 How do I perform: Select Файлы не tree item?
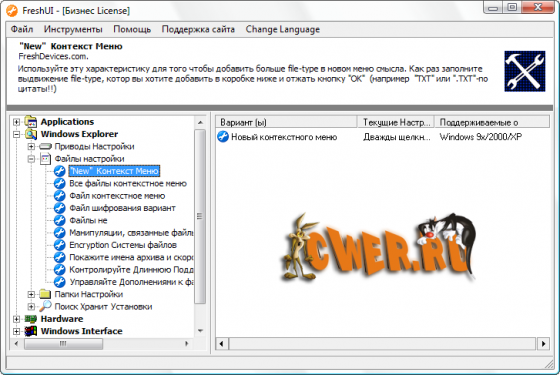(88, 220)
